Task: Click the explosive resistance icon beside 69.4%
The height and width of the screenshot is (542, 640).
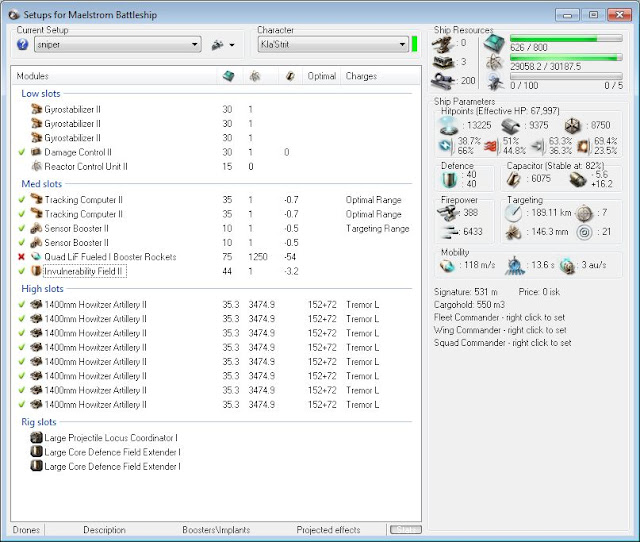Action: point(583,146)
